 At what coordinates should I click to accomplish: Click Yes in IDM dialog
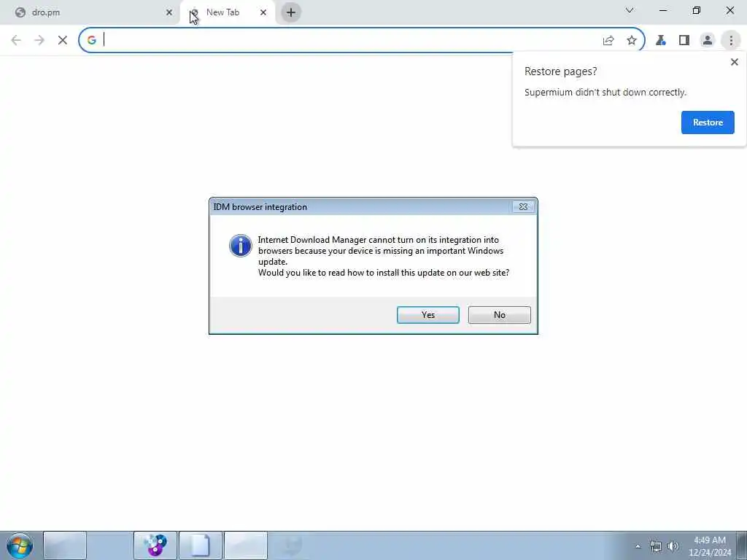427,315
